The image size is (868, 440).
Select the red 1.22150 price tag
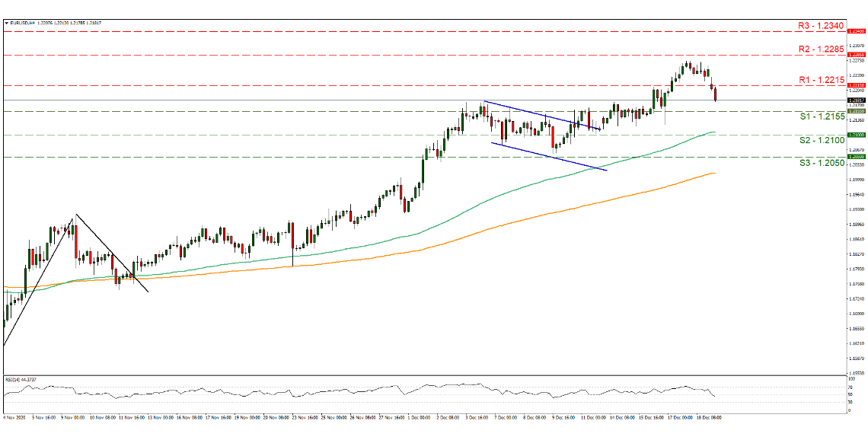pyautogui.click(x=856, y=86)
